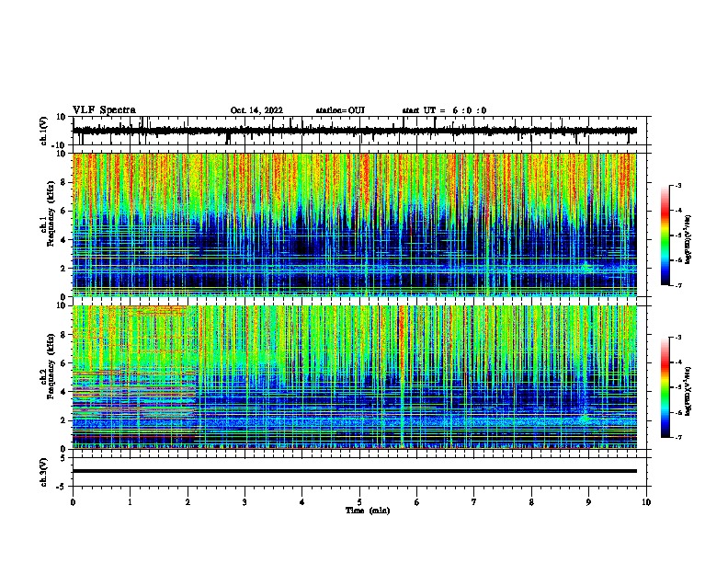Click the ch.2 spectrogram plot area

coord(355,377)
